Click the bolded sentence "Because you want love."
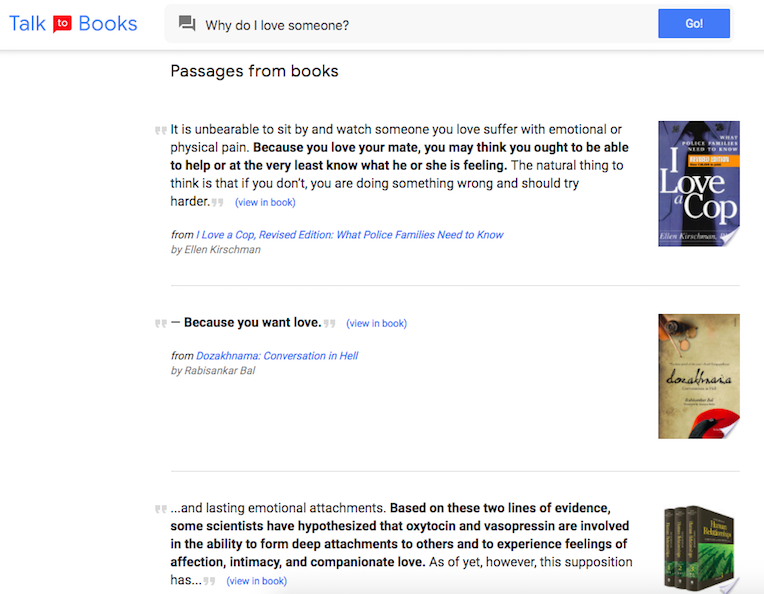 [252, 323]
